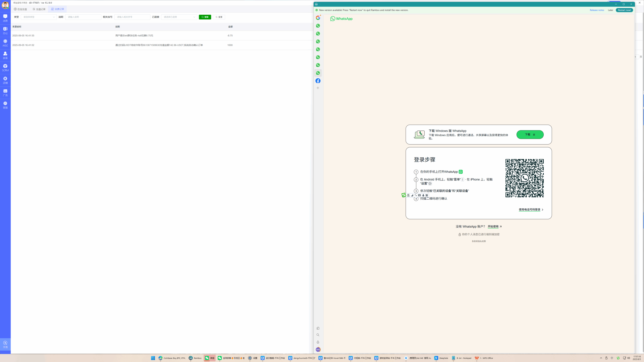Click the green 搜索 search button
Screen dimensions: 644x362
205,17
